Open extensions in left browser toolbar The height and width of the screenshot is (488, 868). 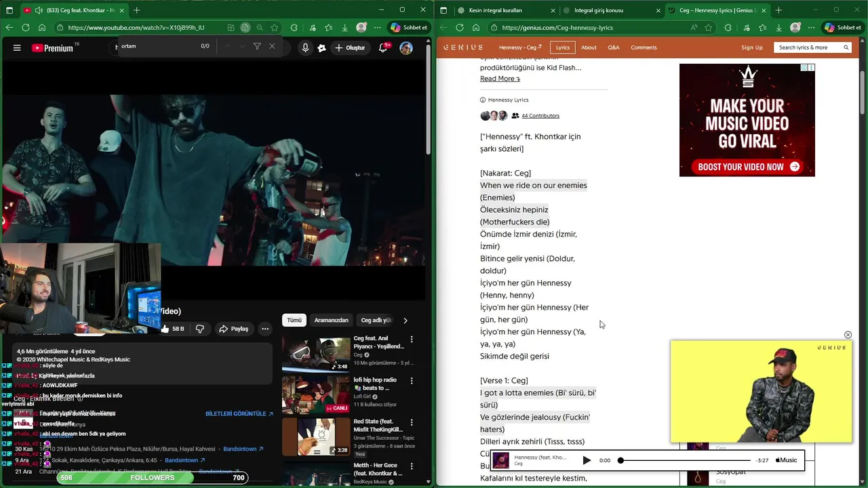tap(294, 28)
